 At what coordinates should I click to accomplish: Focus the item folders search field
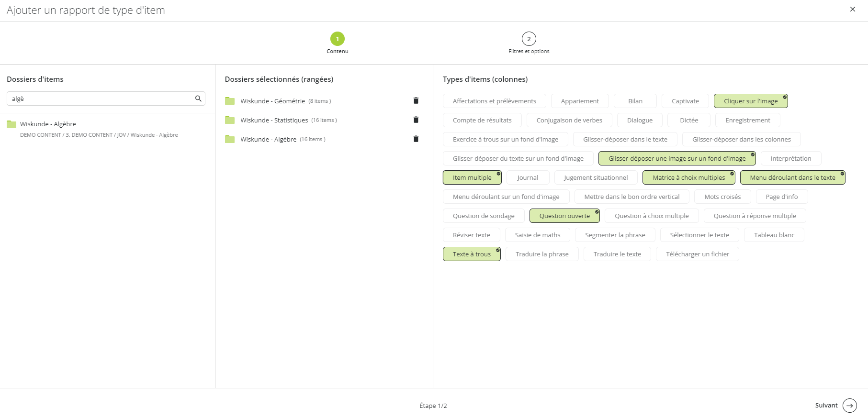coord(101,99)
